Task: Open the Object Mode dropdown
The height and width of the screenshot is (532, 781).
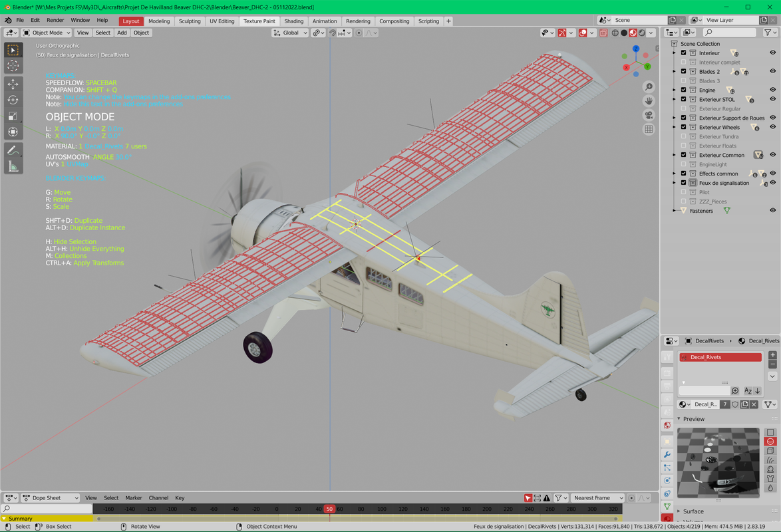Action: click(47, 33)
